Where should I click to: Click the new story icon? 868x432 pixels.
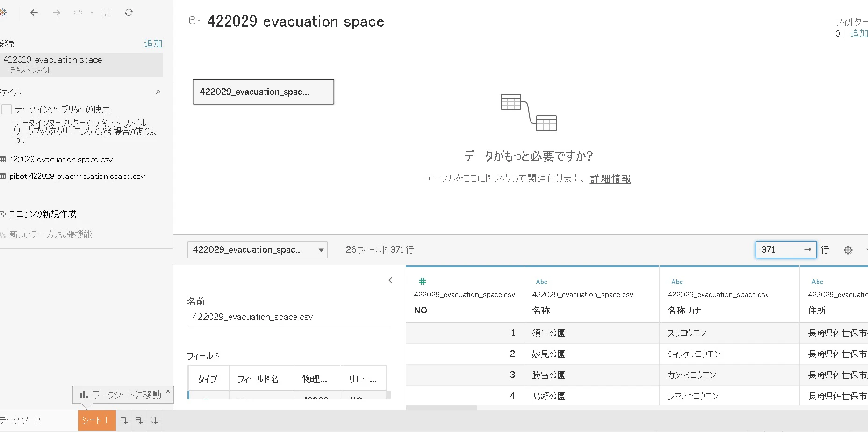[x=154, y=420]
